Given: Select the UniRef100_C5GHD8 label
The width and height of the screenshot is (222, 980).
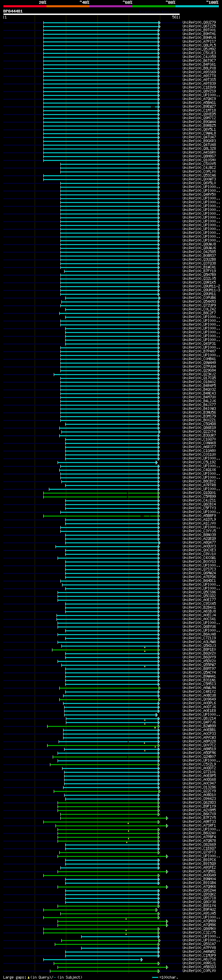Looking at the screenshot, I should click(x=199, y=424).
